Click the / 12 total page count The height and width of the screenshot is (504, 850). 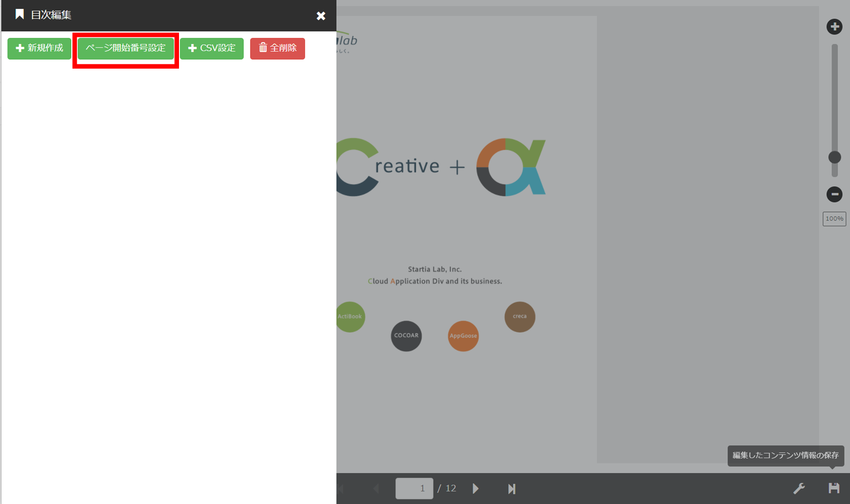pyautogui.click(x=447, y=488)
